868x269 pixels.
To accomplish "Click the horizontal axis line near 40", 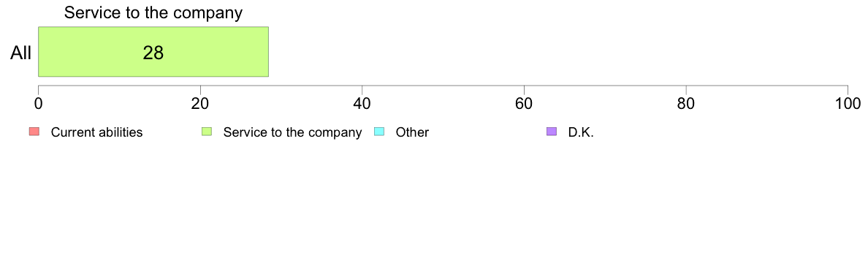I will click(362, 86).
